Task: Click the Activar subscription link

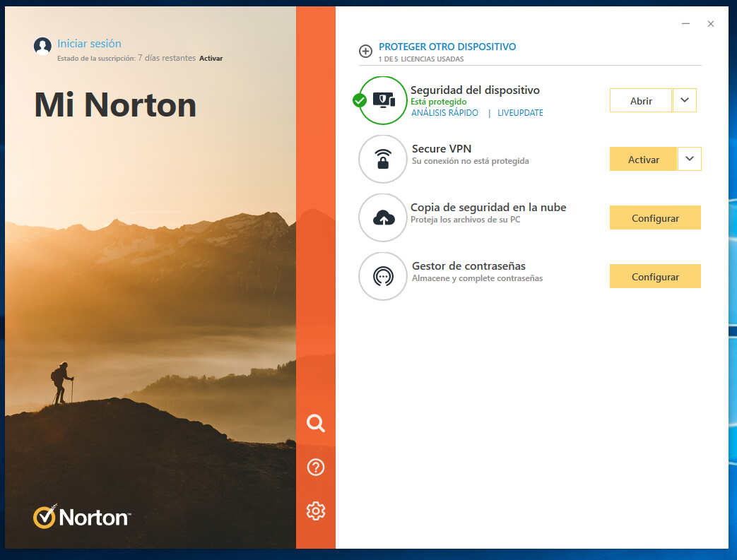Action: tap(211, 58)
